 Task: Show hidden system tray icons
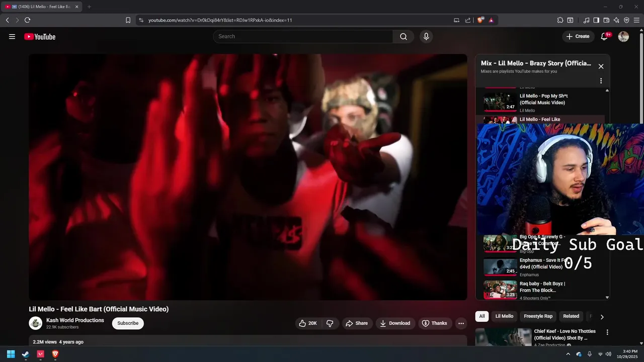568,354
